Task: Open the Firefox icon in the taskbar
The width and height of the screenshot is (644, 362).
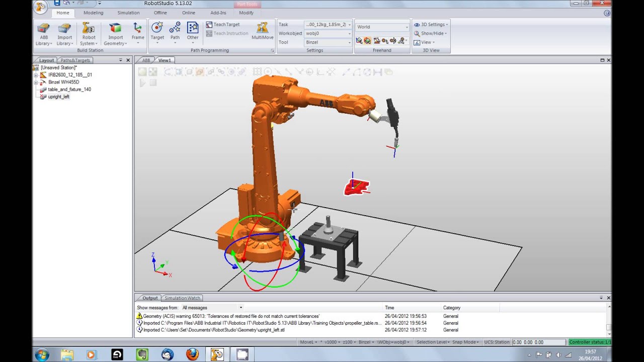Action: (192, 354)
